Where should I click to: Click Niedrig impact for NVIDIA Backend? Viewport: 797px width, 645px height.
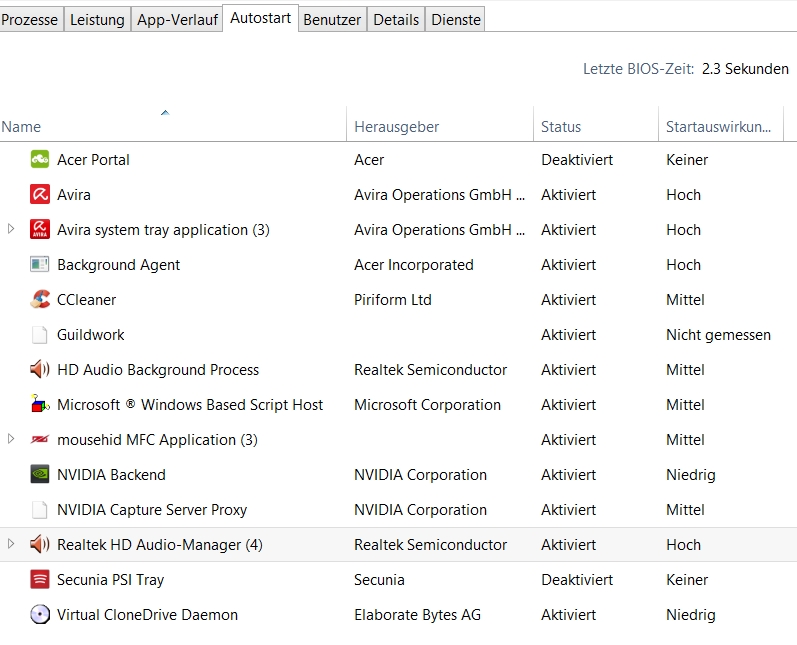click(691, 474)
